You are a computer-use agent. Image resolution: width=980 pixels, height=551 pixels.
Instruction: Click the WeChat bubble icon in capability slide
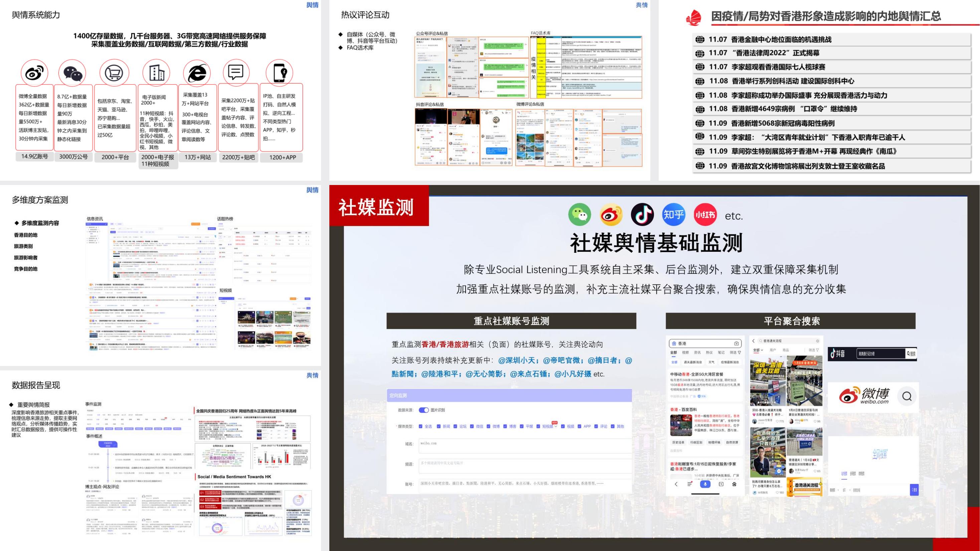[73, 74]
